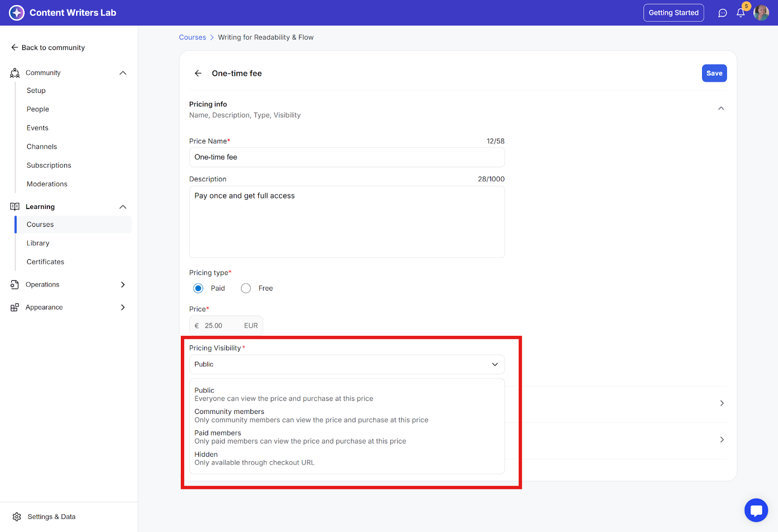Image resolution: width=778 pixels, height=532 pixels.
Task: Click the user profile avatar
Action: tap(761, 13)
